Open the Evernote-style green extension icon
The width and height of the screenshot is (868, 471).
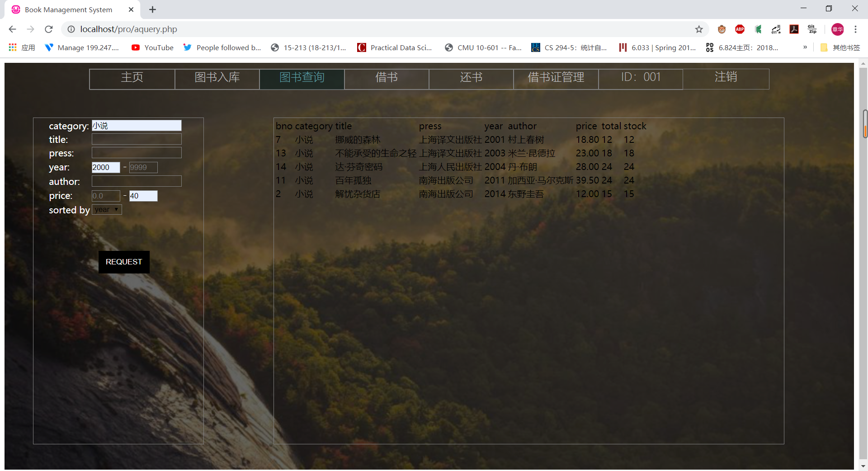coord(758,29)
